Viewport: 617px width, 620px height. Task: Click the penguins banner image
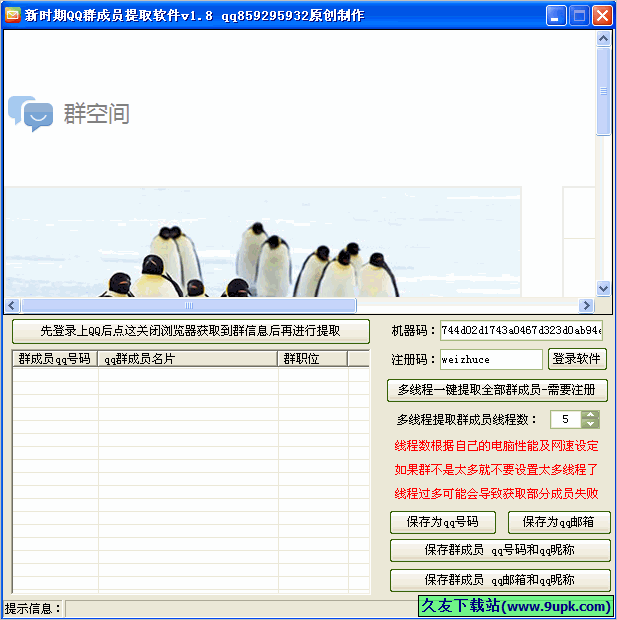point(262,242)
